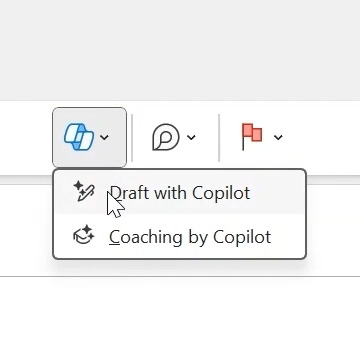This screenshot has height=360, width=360.
Task: Select the highlighted Draft with Copilot row
Action: [180, 192]
